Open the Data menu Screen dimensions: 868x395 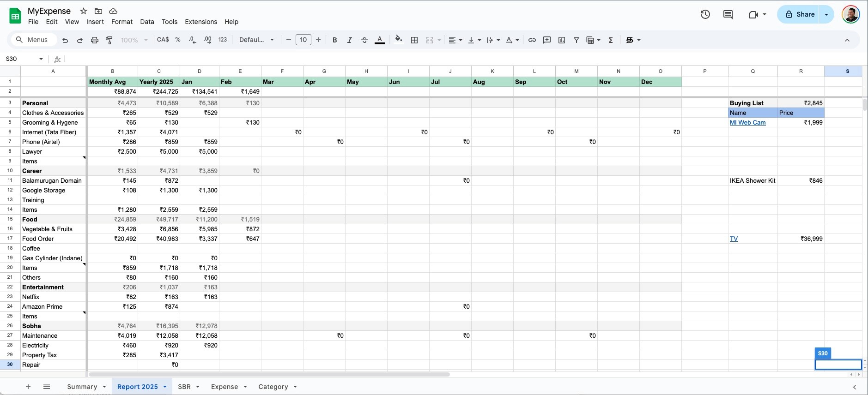point(147,22)
